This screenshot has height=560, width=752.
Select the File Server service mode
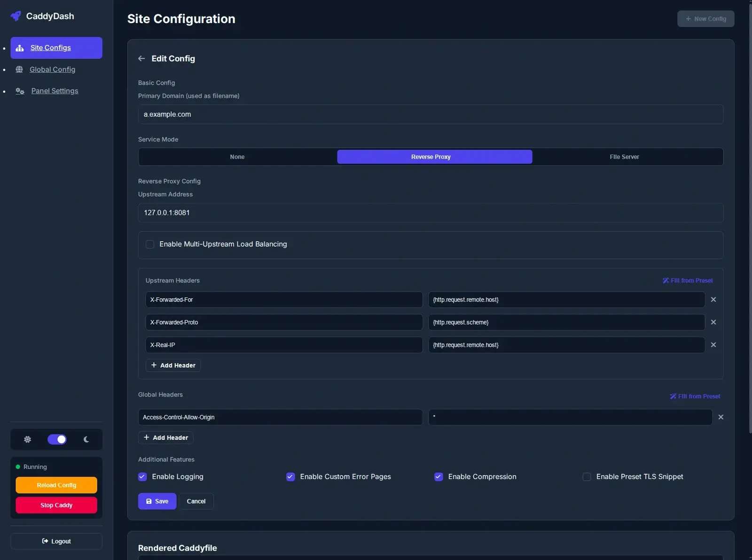point(624,157)
